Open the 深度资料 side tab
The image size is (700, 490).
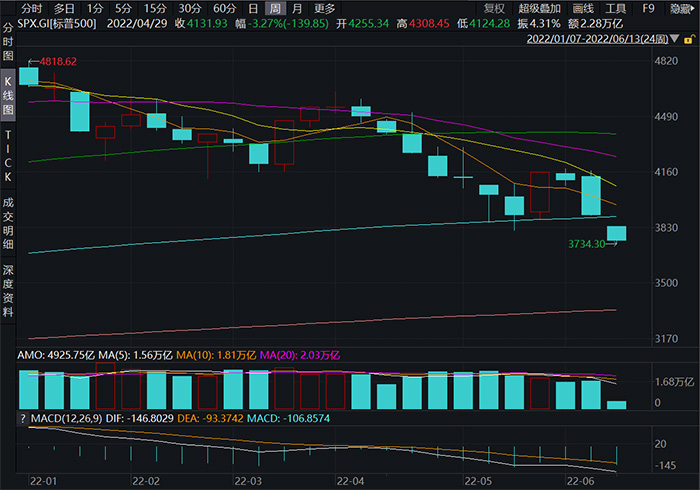[8, 289]
